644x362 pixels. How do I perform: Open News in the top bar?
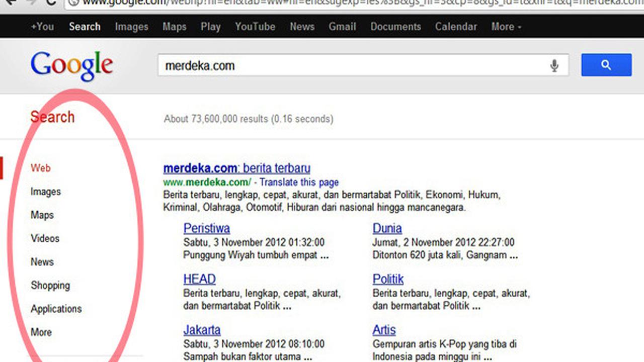[x=302, y=27]
